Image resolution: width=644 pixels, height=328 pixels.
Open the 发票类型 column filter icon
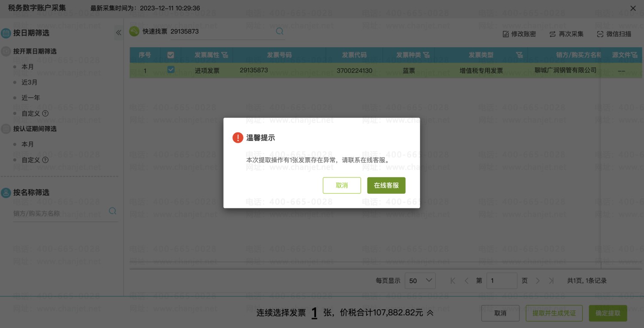pos(519,55)
